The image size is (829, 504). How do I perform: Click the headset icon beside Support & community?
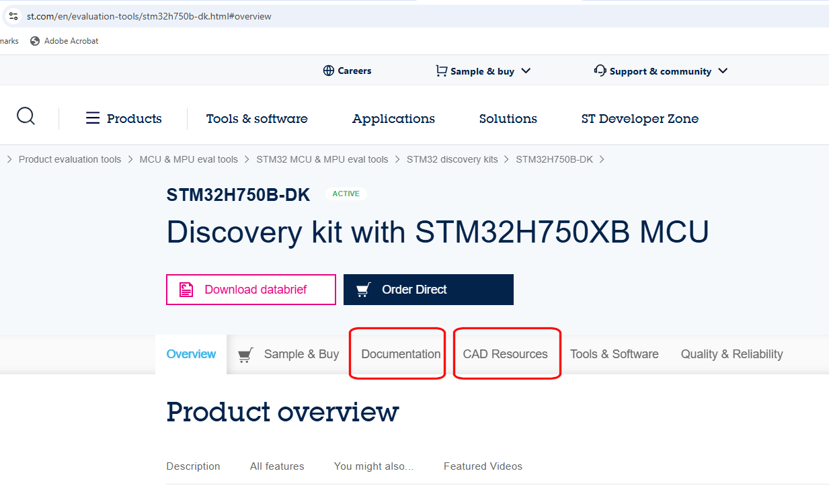click(600, 70)
